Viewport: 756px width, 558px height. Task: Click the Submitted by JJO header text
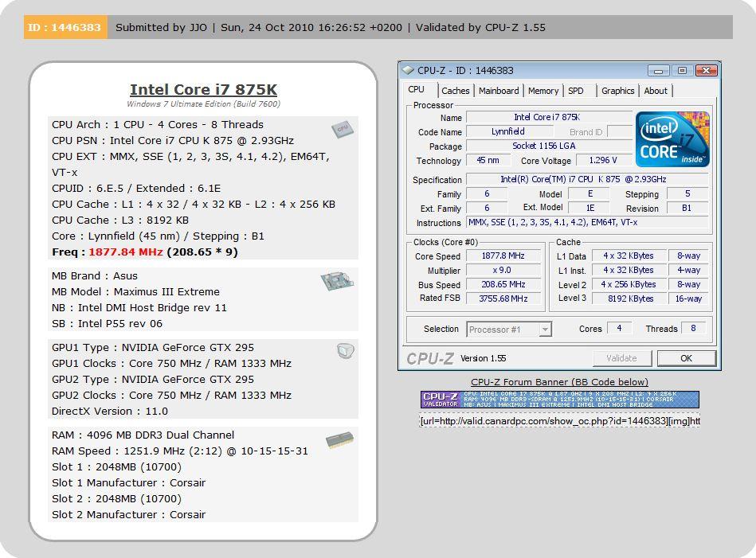coord(161,28)
